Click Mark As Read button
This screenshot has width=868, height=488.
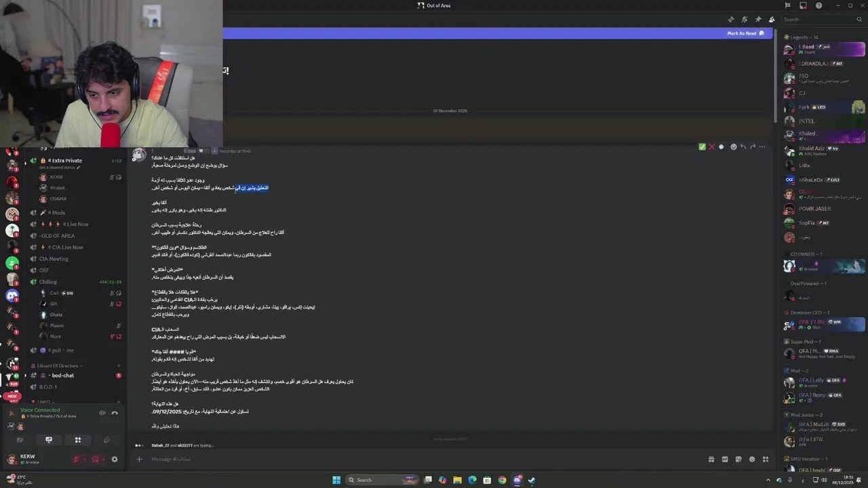pyautogui.click(x=745, y=33)
